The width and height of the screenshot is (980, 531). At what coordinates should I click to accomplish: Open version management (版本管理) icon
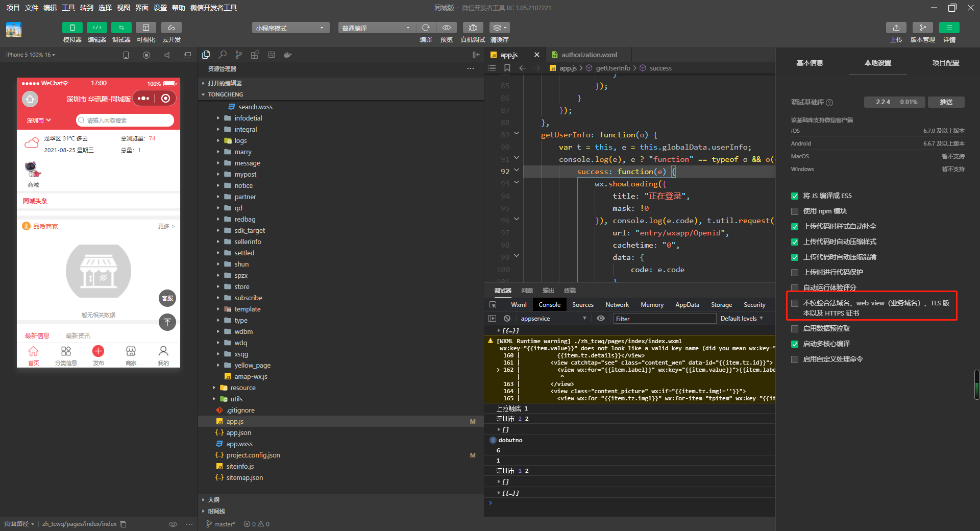click(922, 28)
